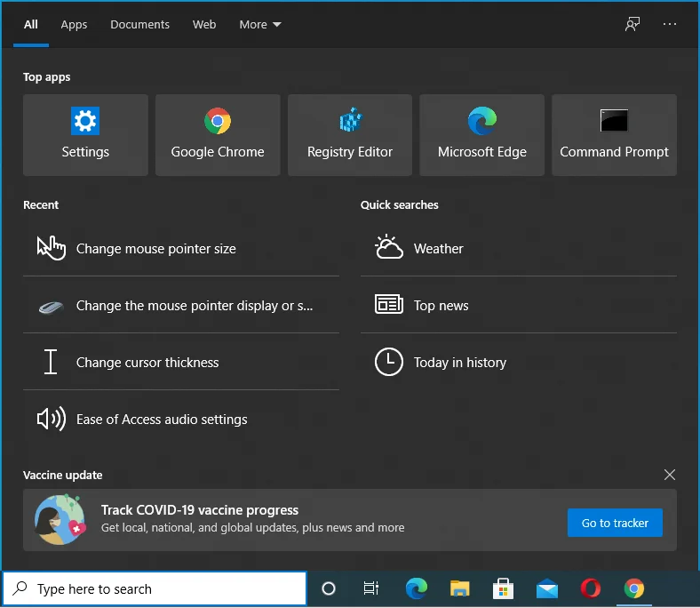The image size is (700, 608).
Task: Open File Explorer from the taskbar
Action: tap(460, 588)
